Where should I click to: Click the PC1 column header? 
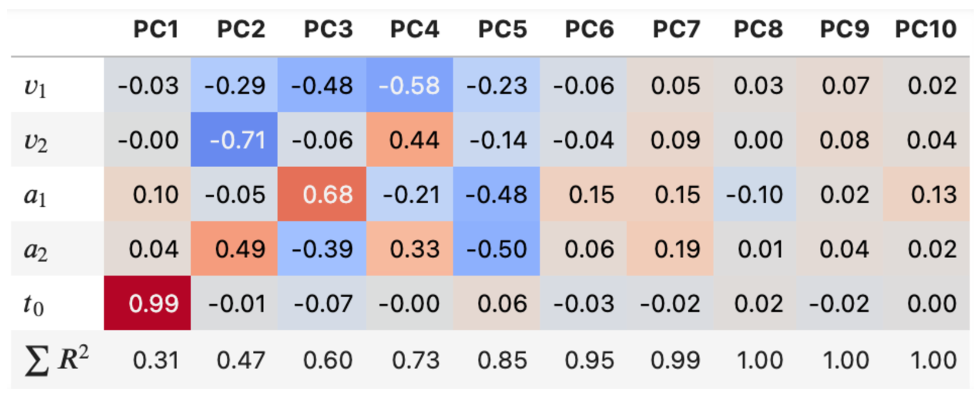tap(155, 30)
